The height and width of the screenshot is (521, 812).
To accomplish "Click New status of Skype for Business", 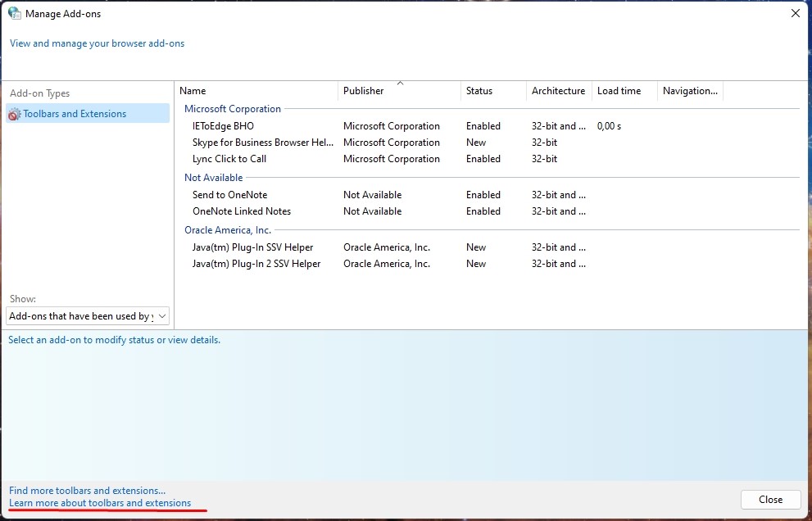I will click(x=476, y=143).
